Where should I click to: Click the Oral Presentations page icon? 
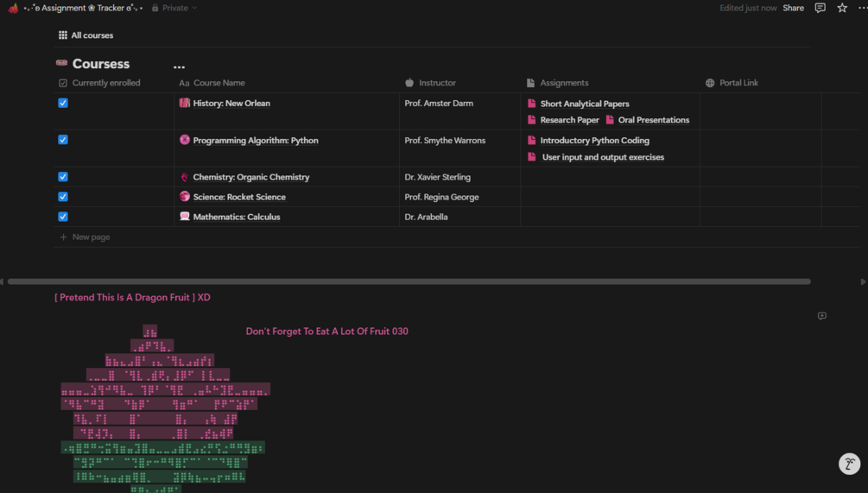610,120
